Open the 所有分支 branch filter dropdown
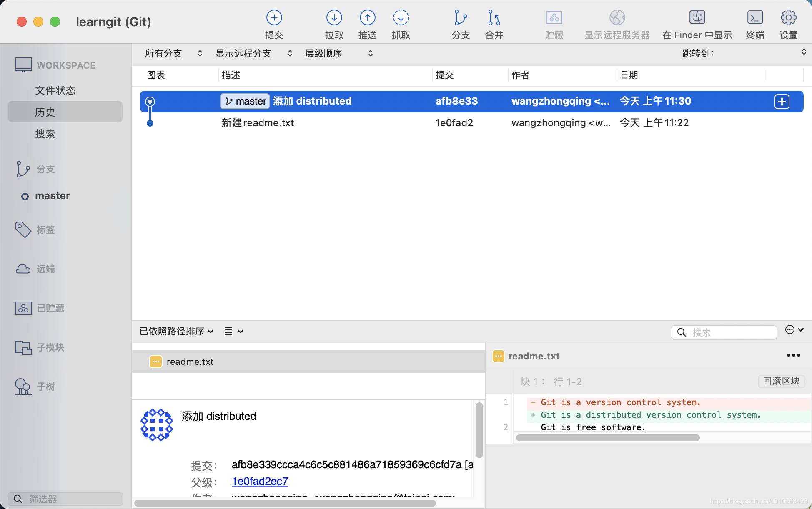The image size is (812, 509). pos(173,53)
